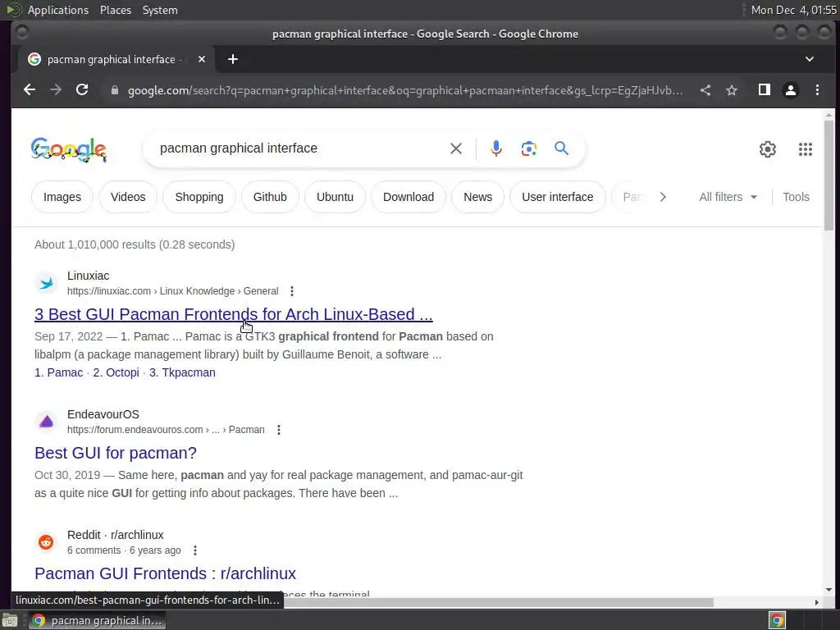
Task: Click the padlock site info icon
Action: click(115, 90)
